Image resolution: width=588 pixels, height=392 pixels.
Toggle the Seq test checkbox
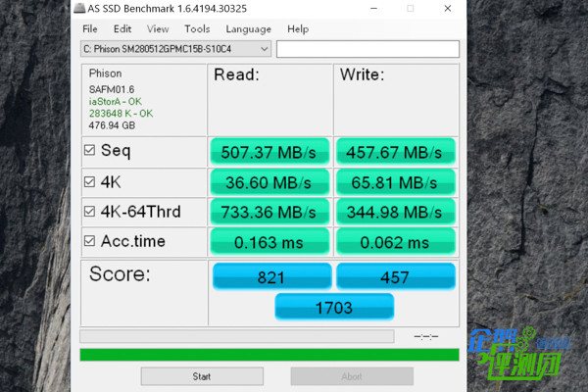coord(90,151)
